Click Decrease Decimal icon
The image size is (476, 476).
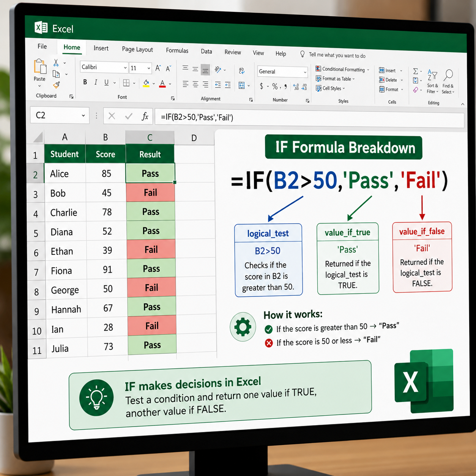(304, 88)
